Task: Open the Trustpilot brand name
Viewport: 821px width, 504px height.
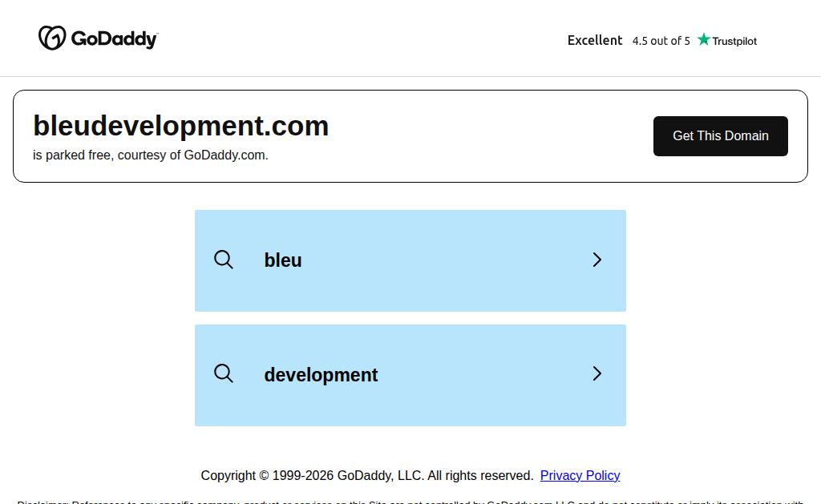Action: [734, 42]
